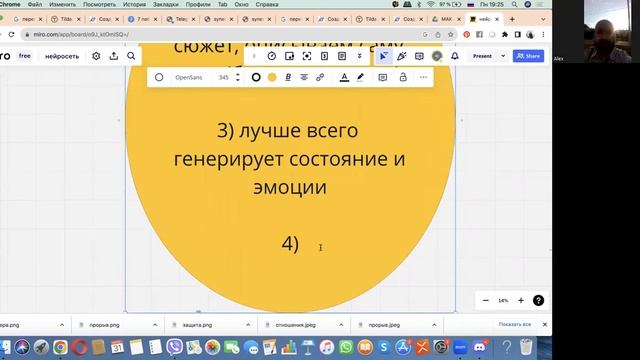Open the Справка menu
This screenshot has width=640, height=360.
(x=267, y=4)
